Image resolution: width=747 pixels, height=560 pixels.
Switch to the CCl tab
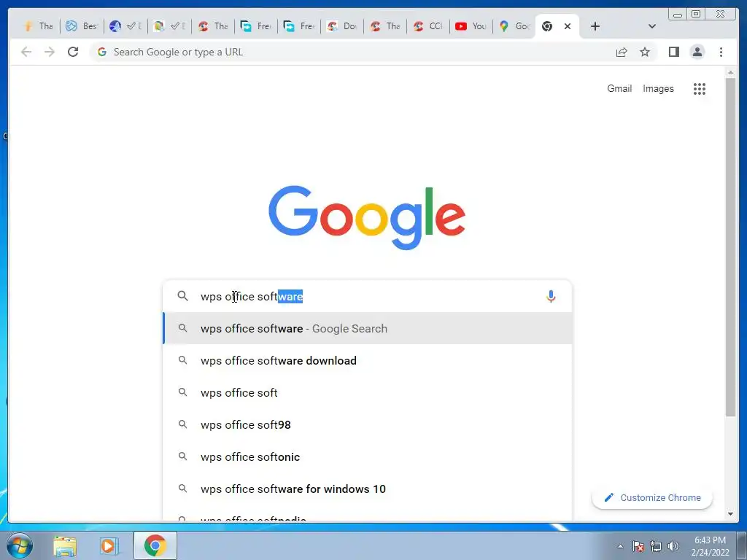click(427, 26)
